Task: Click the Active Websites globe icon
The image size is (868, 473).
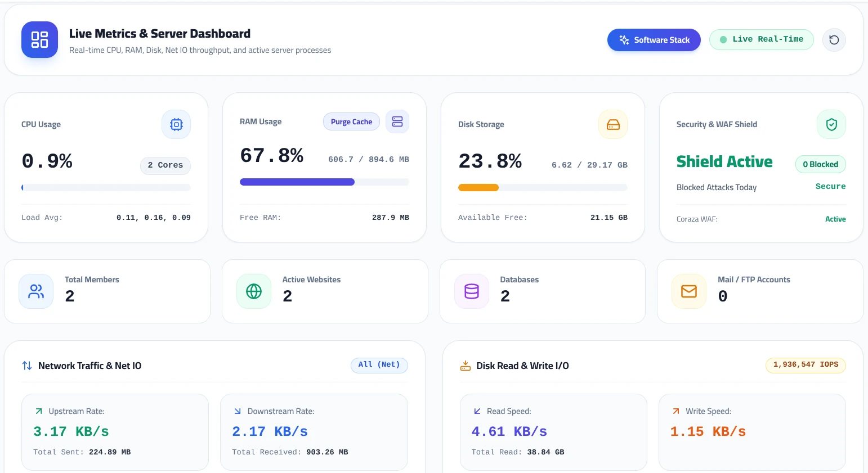Action: (x=254, y=291)
